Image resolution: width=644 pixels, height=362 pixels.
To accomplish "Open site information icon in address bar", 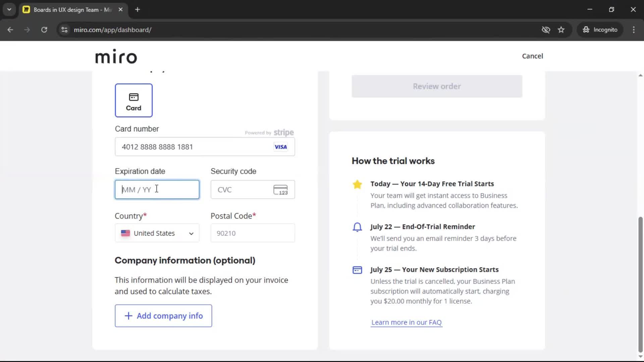I will [x=64, y=30].
